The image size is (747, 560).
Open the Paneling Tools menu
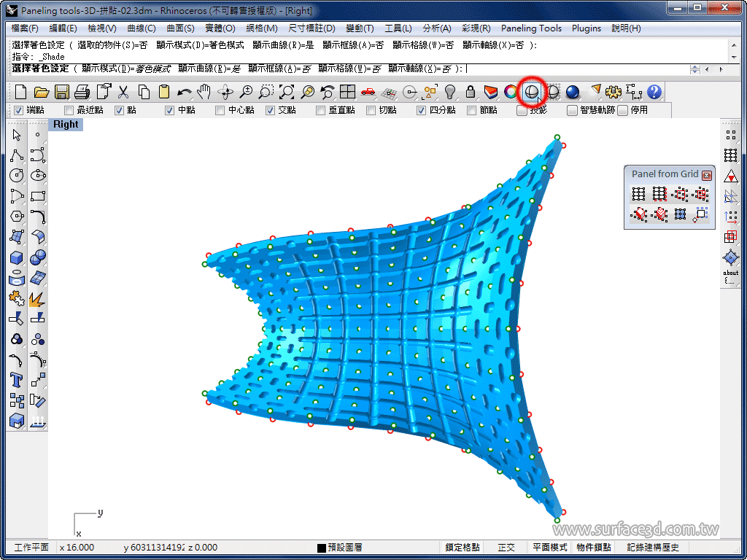pyautogui.click(x=531, y=28)
